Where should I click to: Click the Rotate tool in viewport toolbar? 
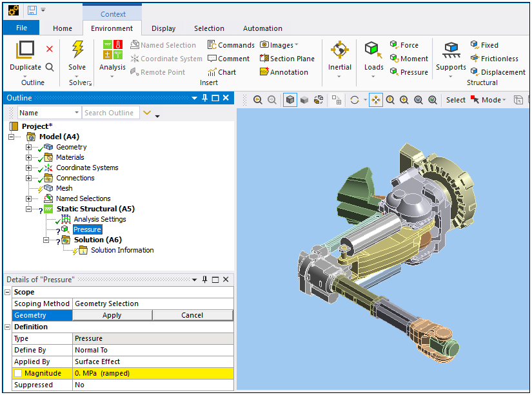[354, 100]
